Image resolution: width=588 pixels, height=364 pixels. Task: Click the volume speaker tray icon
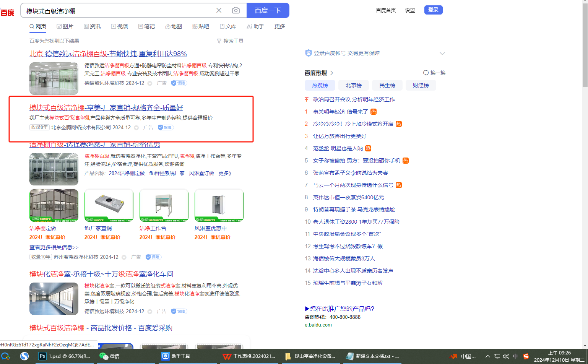(x=506, y=356)
